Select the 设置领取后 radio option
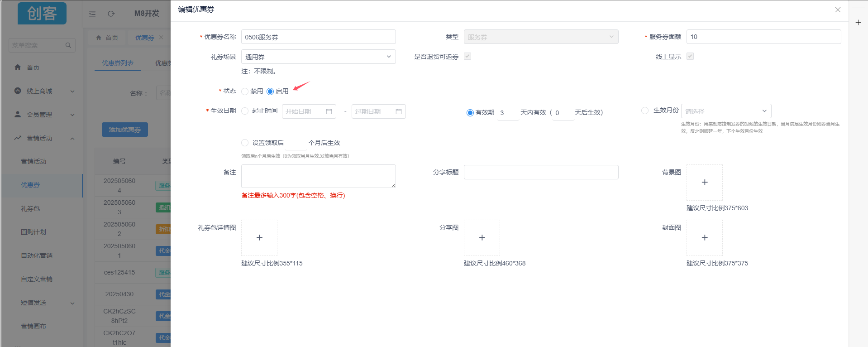This screenshot has width=868, height=347. pos(245,143)
